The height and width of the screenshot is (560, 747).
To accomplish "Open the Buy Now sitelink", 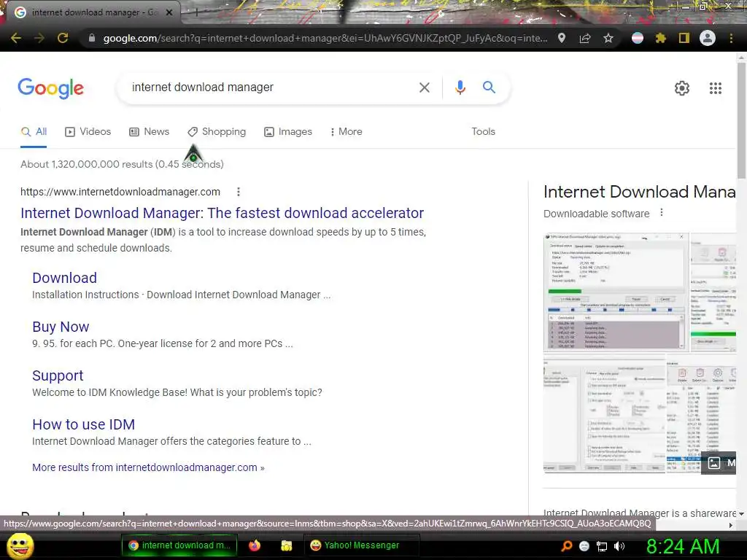I will coord(61,327).
